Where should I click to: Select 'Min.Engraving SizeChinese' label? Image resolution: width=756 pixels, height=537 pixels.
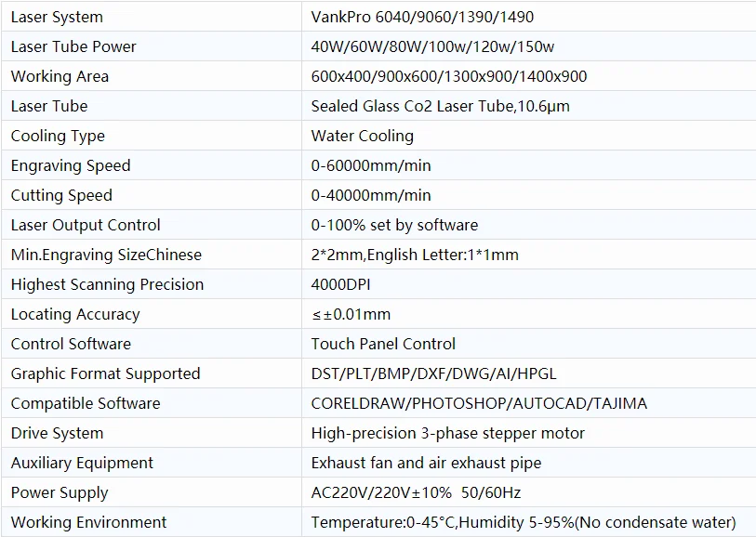point(106,255)
